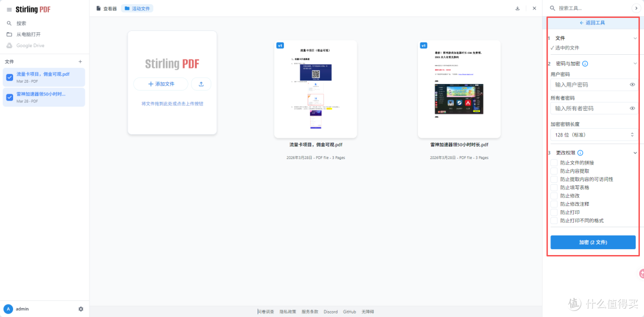Open the 隐私政策 footer link

288,312
